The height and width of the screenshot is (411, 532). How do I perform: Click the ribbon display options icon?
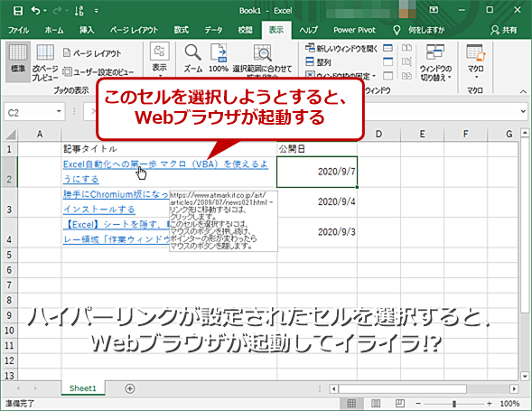pos(434,10)
